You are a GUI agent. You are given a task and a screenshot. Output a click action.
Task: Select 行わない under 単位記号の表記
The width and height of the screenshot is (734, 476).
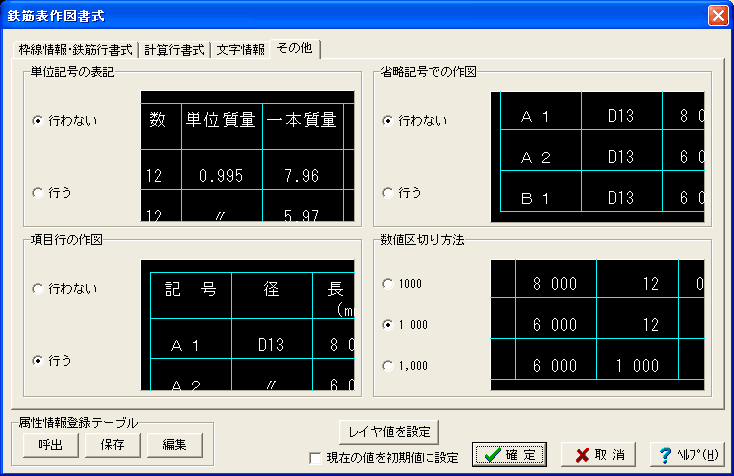pos(65,121)
